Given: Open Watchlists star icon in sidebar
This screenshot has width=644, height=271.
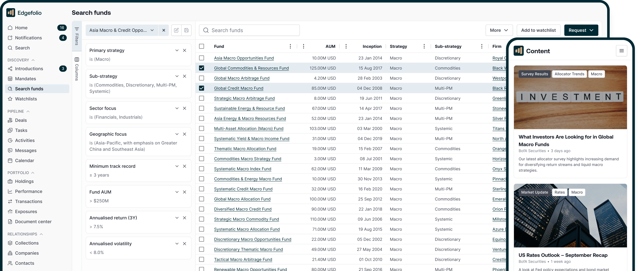Looking at the screenshot, I should pos(10,99).
